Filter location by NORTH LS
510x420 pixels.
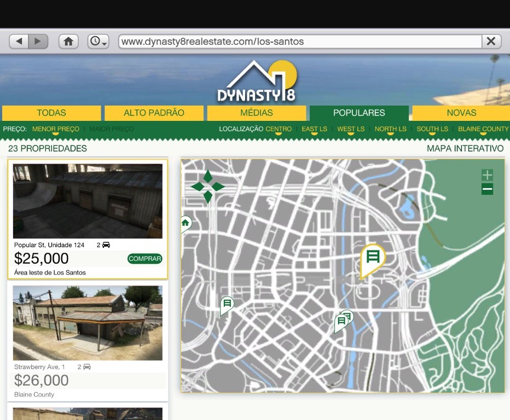pyautogui.click(x=390, y=129)
